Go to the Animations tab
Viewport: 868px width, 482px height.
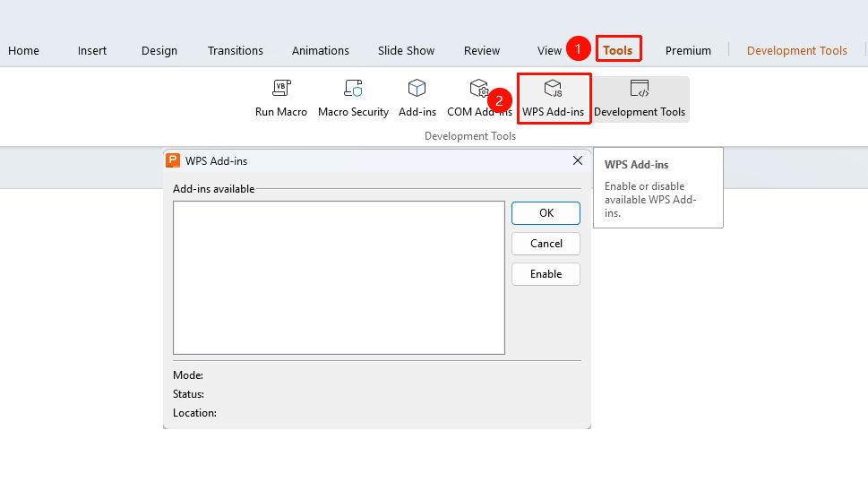pyautogui.click(x=321, y=51)
